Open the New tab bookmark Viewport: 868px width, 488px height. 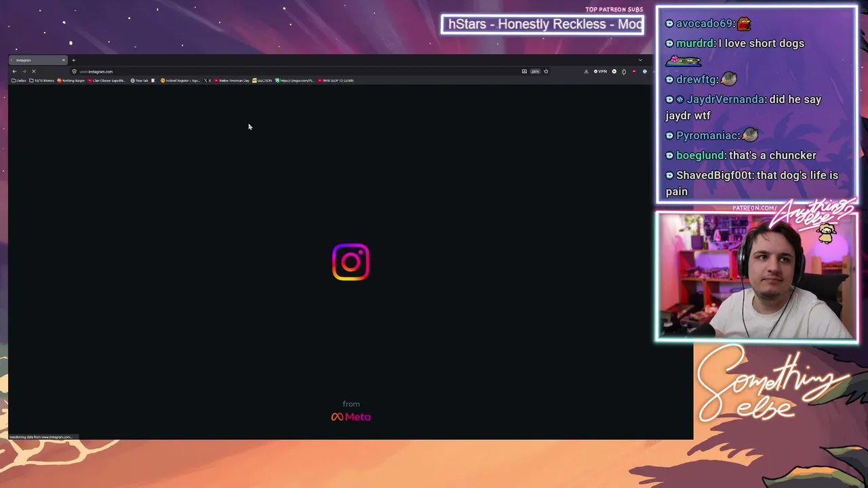(140, 81)
